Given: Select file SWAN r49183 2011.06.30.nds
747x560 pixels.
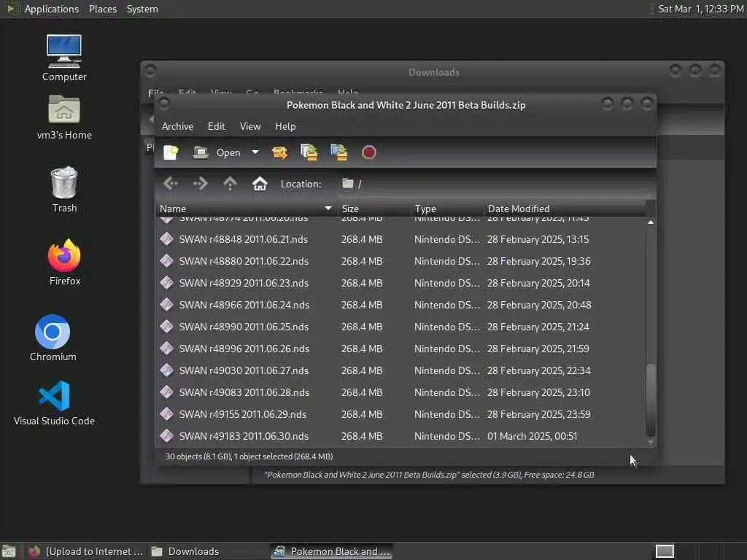Looking at the screenshot, I should [x=400, y=436].
